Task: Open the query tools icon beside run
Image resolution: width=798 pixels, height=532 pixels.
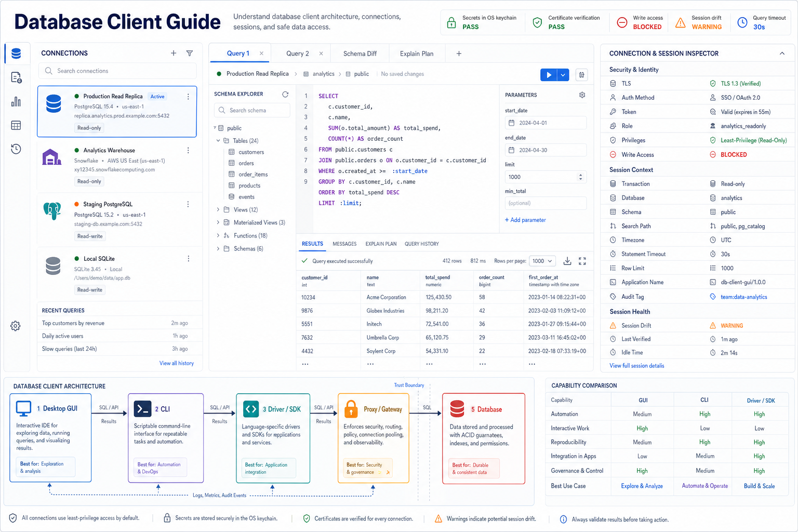Action: point(582,75)
